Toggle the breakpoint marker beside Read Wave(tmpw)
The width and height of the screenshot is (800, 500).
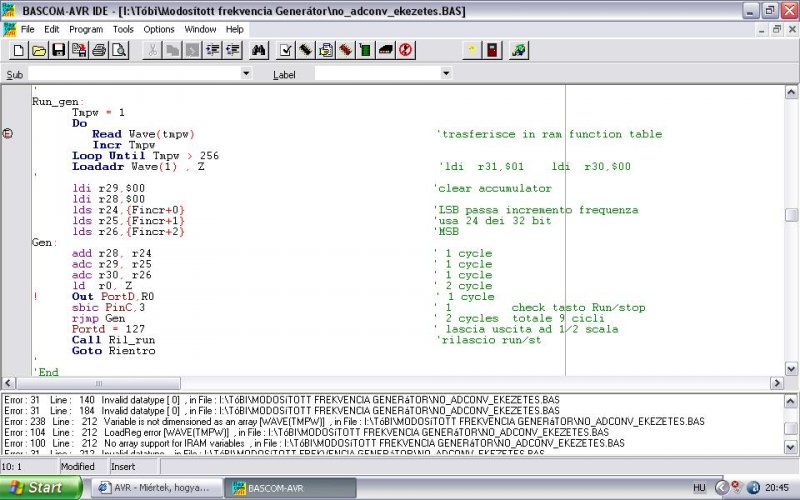pyautogui.click(x=7, y=134)
